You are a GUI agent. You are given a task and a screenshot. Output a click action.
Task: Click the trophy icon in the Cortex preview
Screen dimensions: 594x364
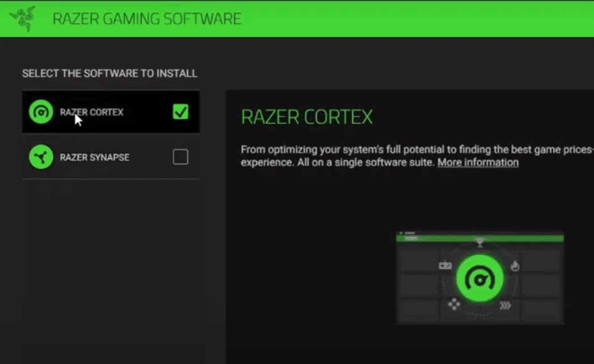[480, 243]
